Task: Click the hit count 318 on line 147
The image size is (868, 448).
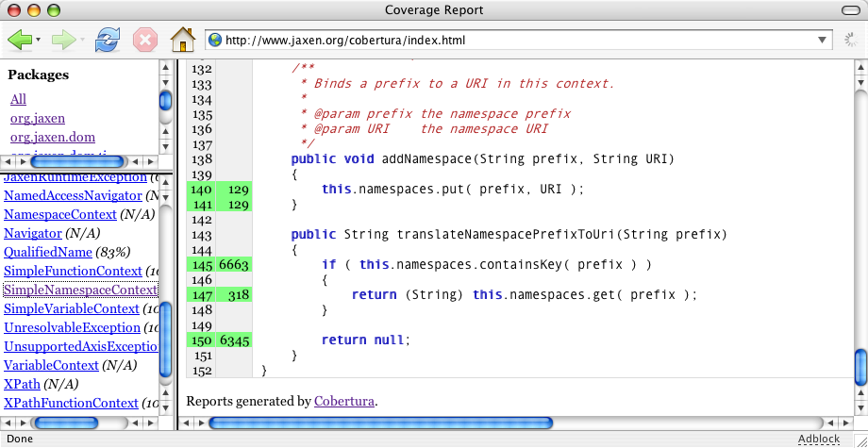Action: [x=239, y=295]
